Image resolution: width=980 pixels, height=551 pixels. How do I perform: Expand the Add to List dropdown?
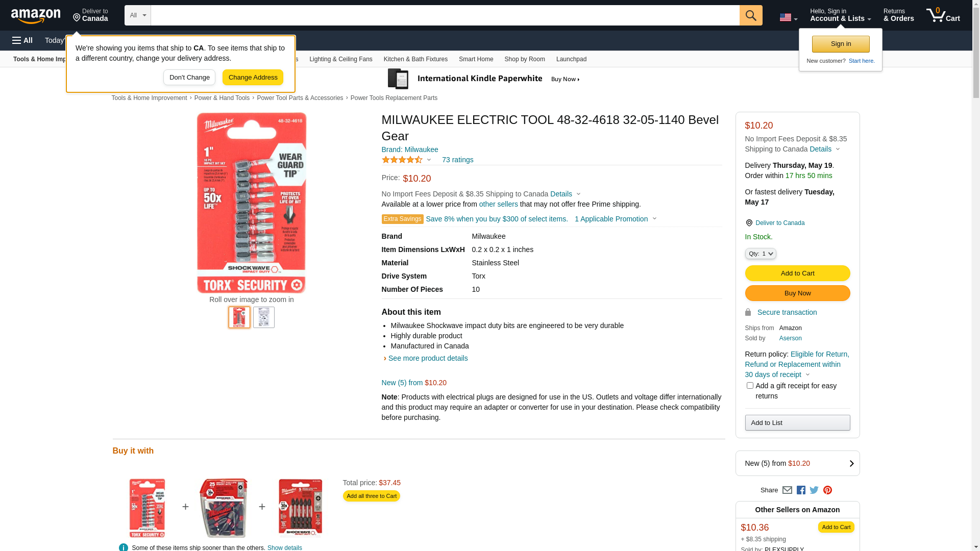[x=797, y=422]
